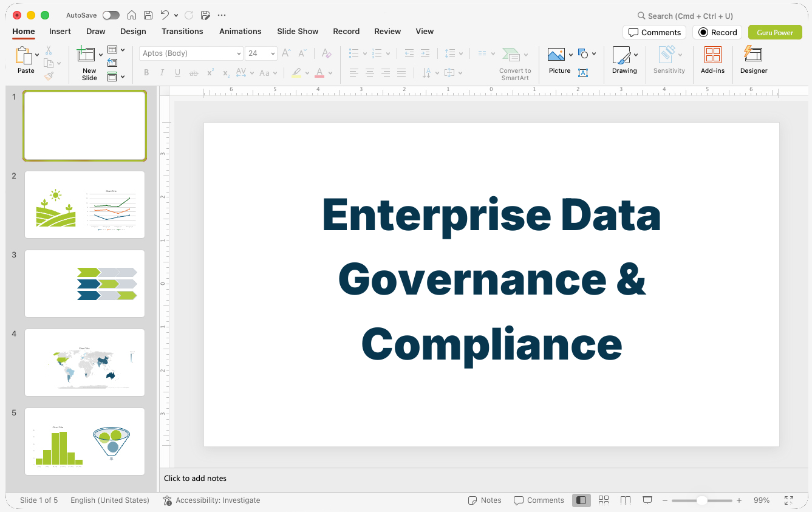Toggle Italic formatting
This screenshot has width=812, height=512.
162,73
